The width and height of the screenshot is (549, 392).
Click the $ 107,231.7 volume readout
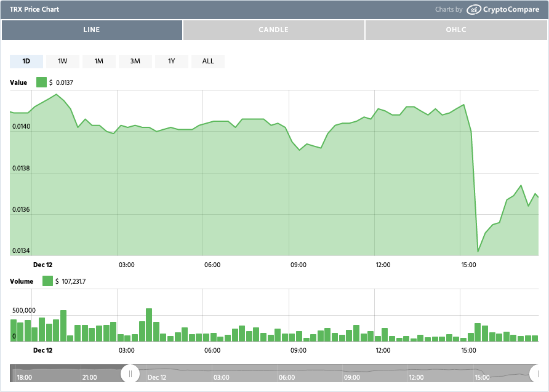70,281
